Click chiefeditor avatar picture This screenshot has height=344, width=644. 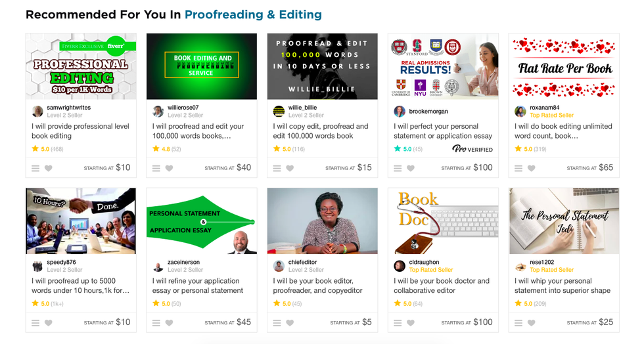(x=279, y=266)
